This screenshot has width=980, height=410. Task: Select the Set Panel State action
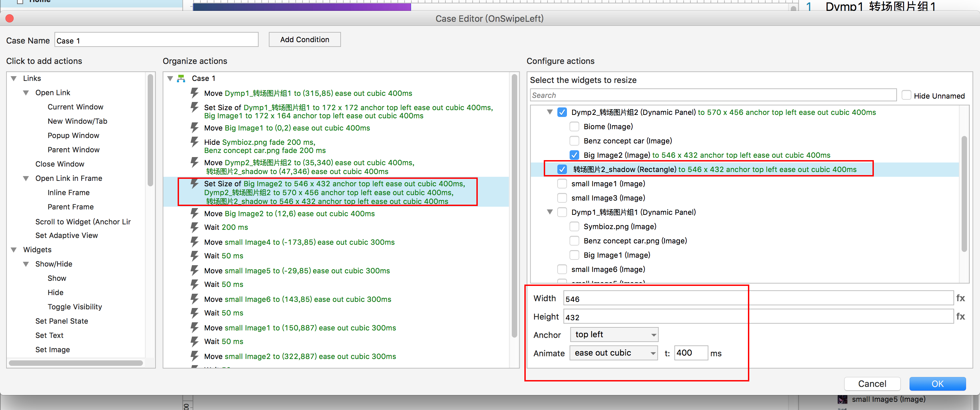[62, 321]
